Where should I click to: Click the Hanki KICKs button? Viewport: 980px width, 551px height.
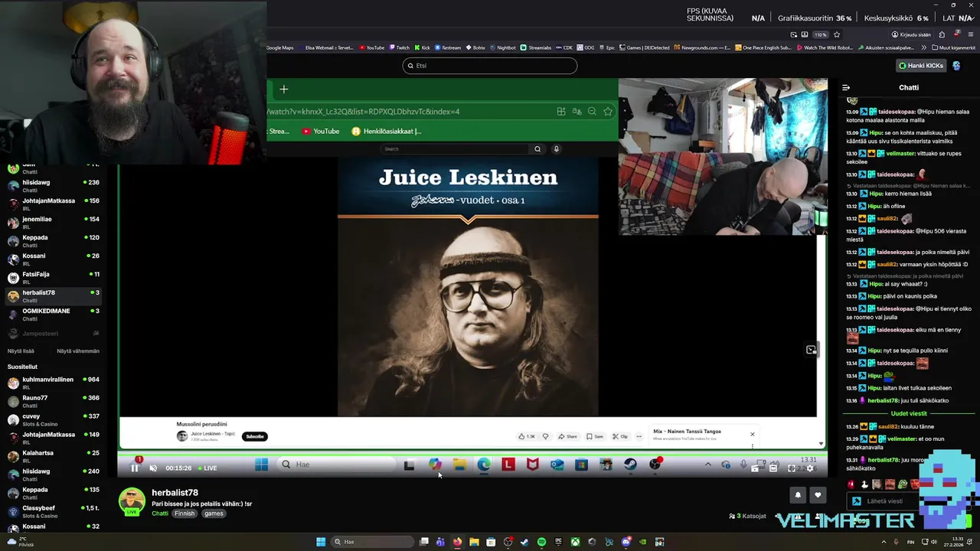[x=921, y=66]
